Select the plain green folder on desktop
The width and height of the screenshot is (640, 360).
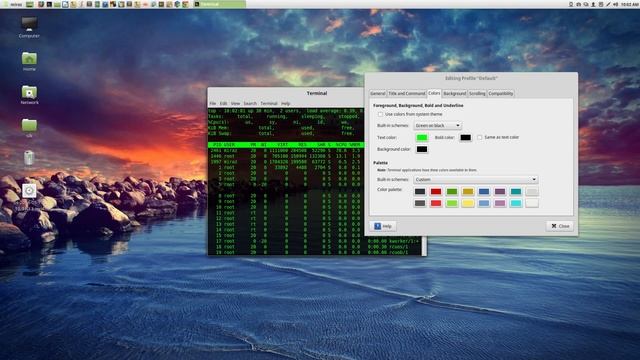click(29, 127)
